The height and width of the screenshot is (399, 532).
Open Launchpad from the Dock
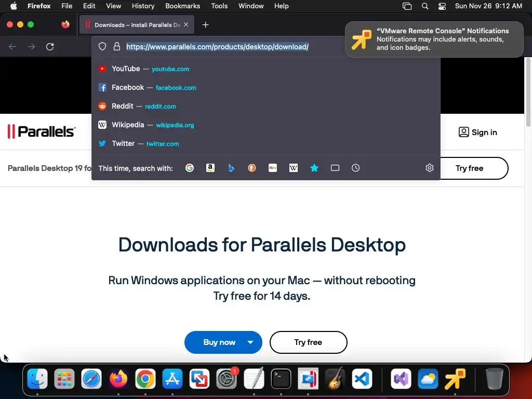tap(64, 379)
